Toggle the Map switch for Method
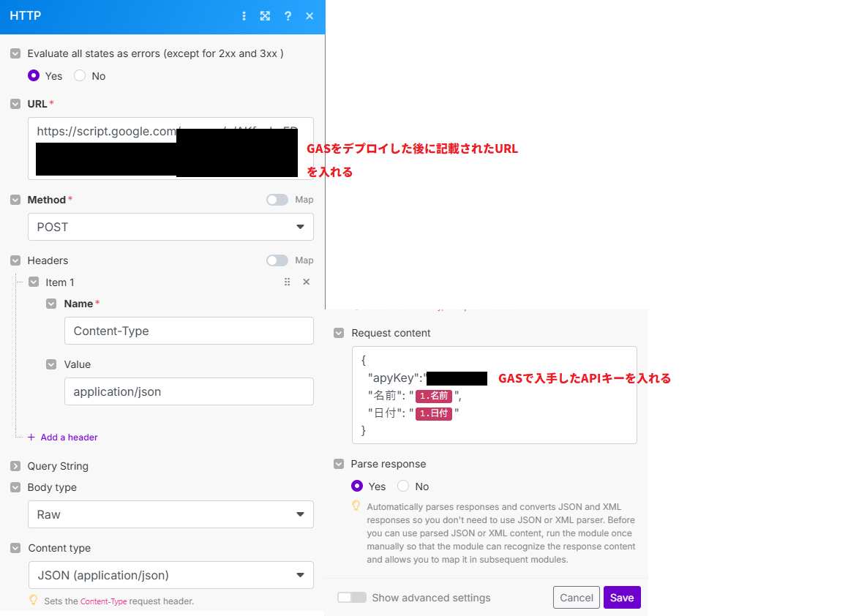 click(x=277, y=200)
